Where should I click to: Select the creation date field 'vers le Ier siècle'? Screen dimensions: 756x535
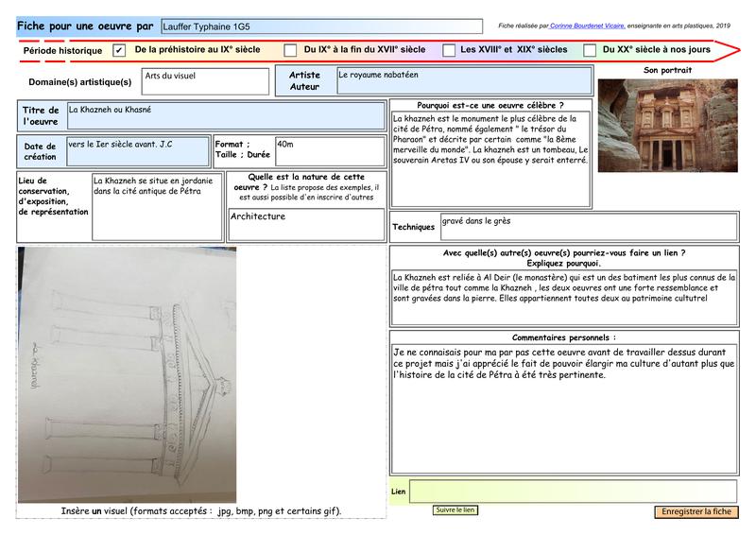tap(138, 149)
